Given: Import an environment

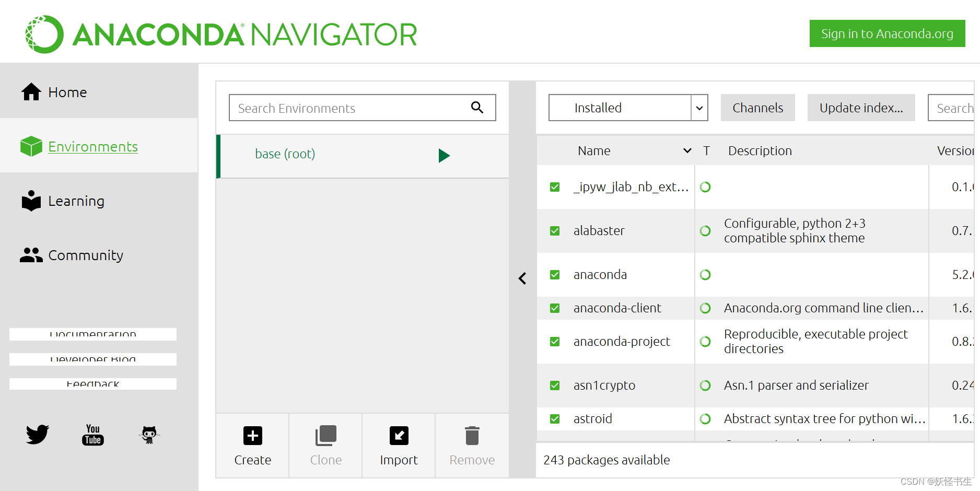Looking at the screenshot, I should tap(399, 446).
